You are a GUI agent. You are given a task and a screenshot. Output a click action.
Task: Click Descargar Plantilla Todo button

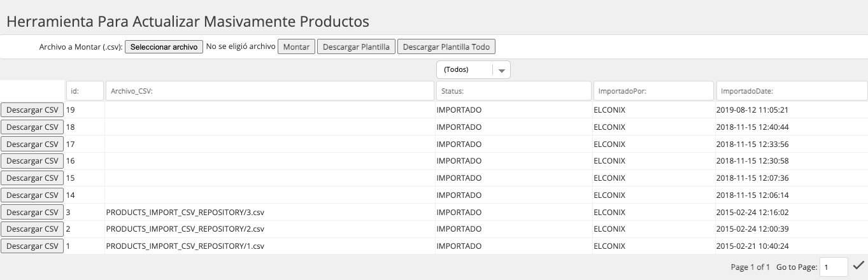pyautogui.click(x=446, y=46)
